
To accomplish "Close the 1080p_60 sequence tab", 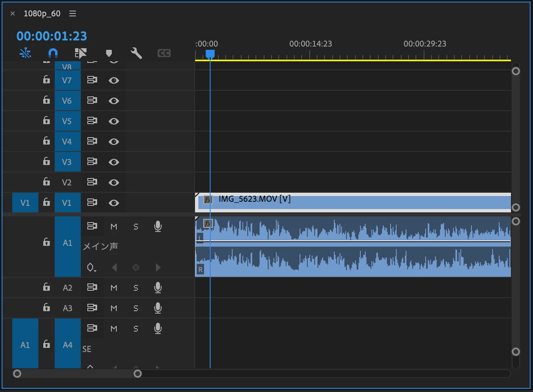I will [13, 13].
